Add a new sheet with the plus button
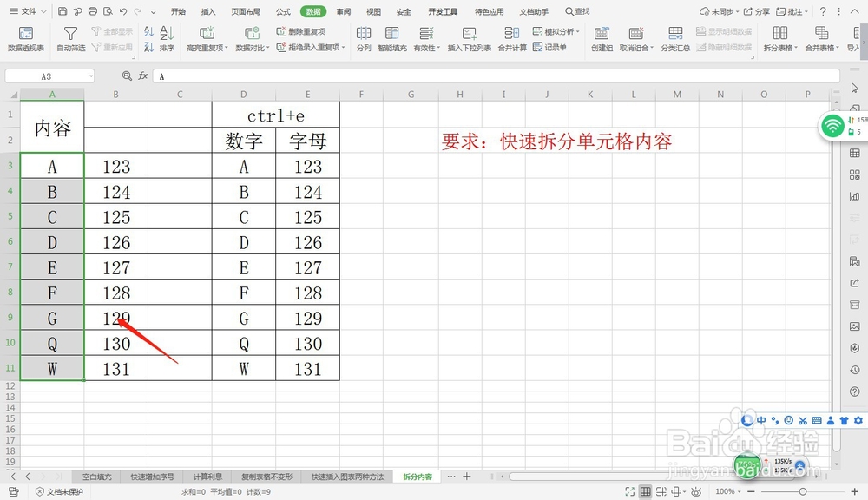The image size is (868, 500). [467, 477]
